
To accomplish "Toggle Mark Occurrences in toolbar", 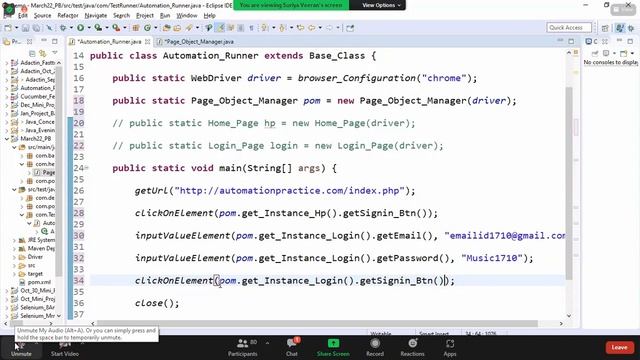I will pyautogui.click(x=220, y=28).
